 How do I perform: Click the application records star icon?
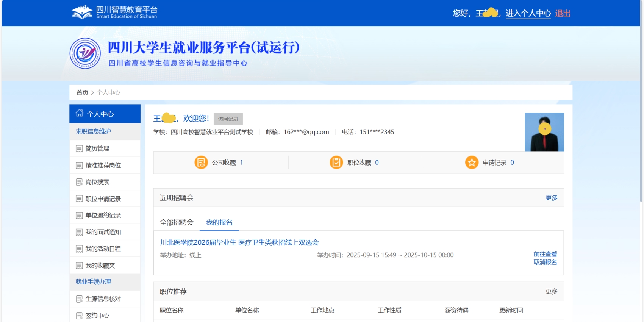point(472,163)
